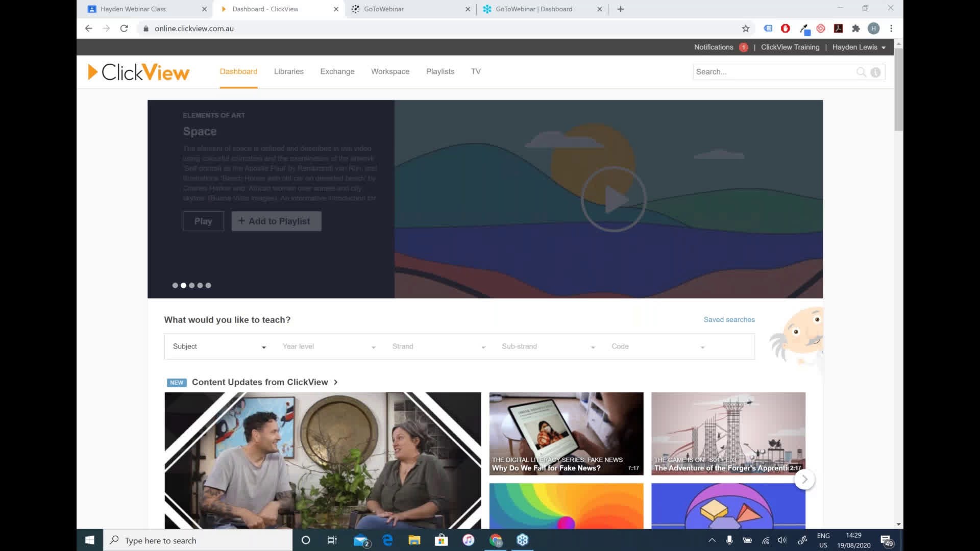Click the red Opera-style extension icon

click(x=786, y=29)
